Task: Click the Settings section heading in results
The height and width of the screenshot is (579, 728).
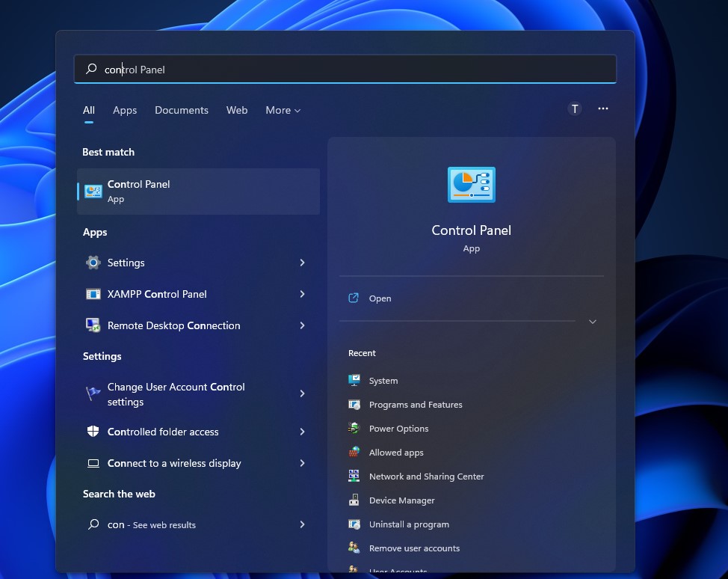Action: click(102, 356)
